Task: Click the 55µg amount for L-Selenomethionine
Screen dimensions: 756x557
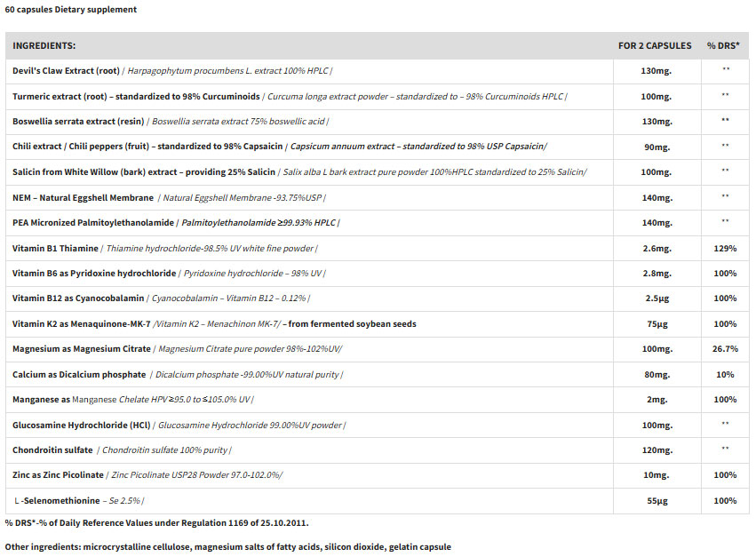Action: 657,501
